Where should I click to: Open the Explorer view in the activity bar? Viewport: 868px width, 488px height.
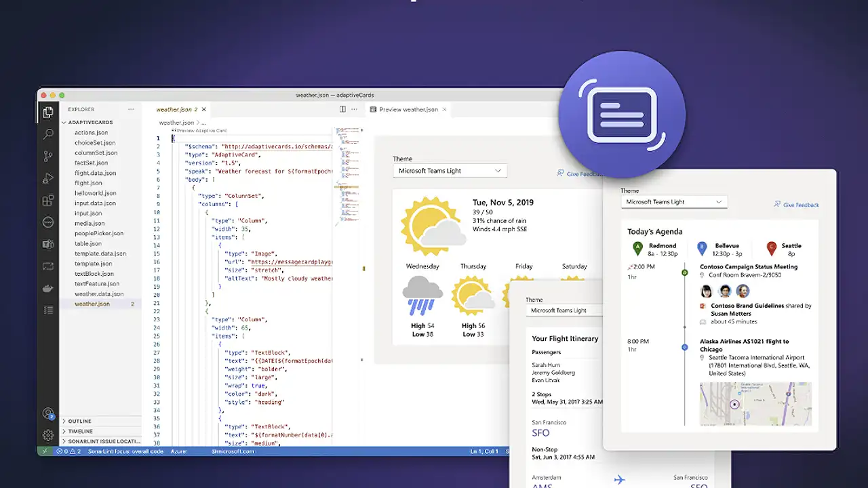48,113
